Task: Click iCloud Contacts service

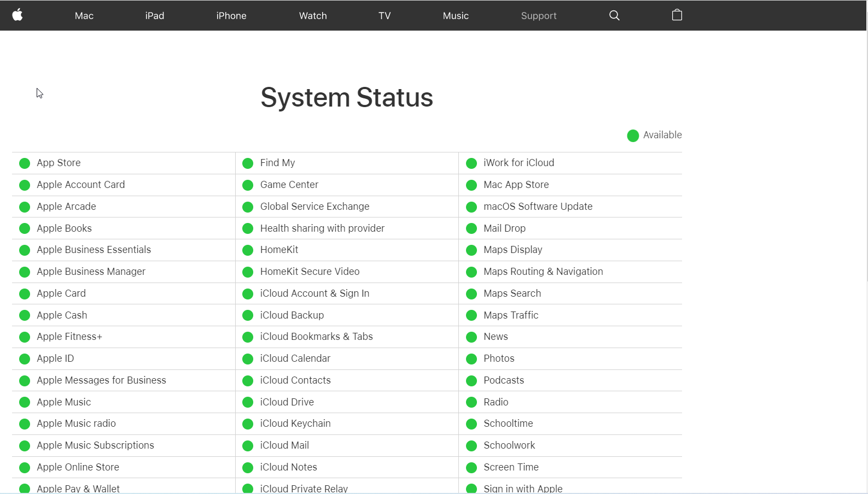Action: [x=295, y=380]
